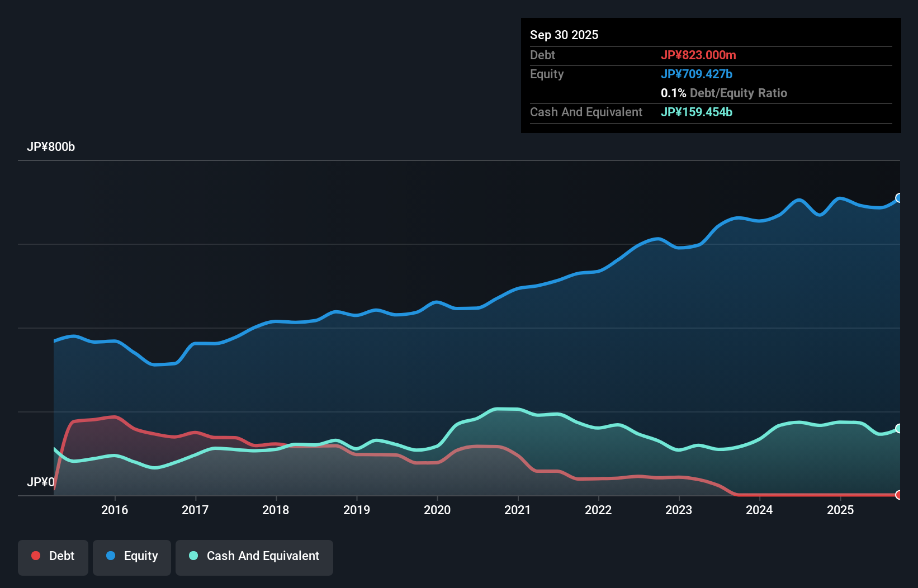Screen dimensions: 918x588
Task: Click the 2019 x-axis label
Action: [357, 510]
